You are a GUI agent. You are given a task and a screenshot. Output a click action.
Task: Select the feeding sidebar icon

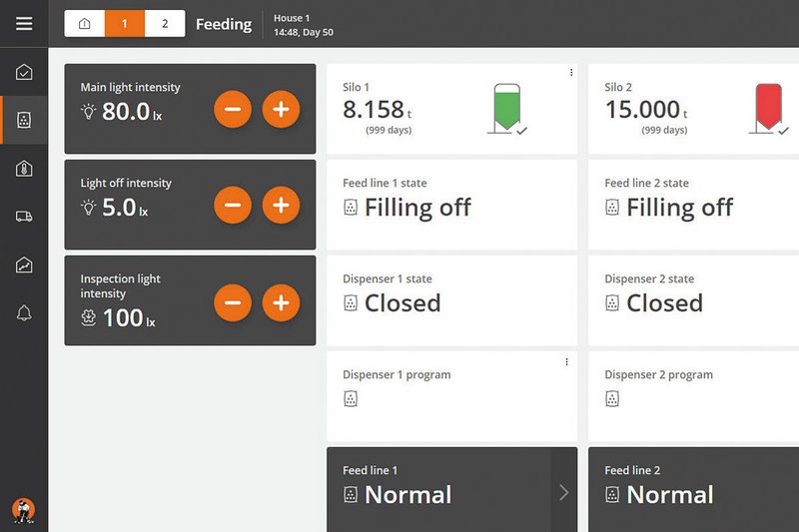pos(24,121)
